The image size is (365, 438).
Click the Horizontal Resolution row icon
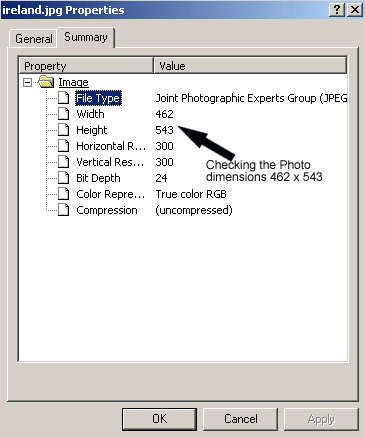coord(63,146)
